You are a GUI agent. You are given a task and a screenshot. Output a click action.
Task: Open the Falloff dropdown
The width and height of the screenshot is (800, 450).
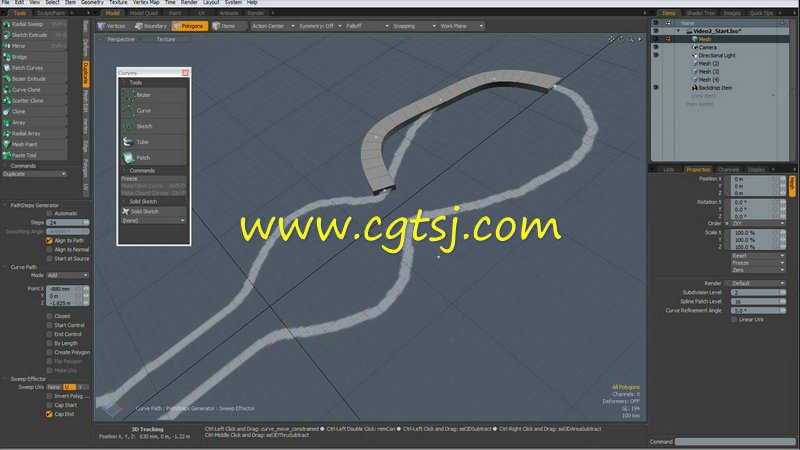367,26
